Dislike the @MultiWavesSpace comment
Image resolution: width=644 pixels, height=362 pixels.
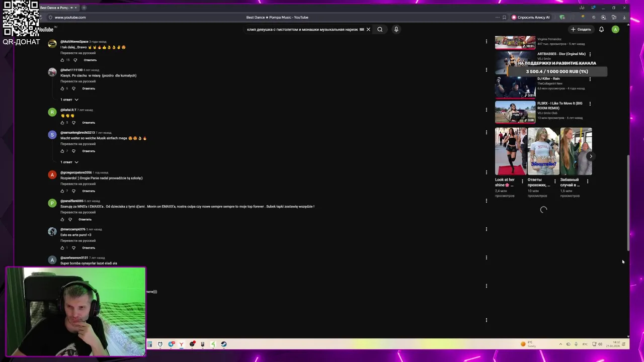(x=75, y=60)
